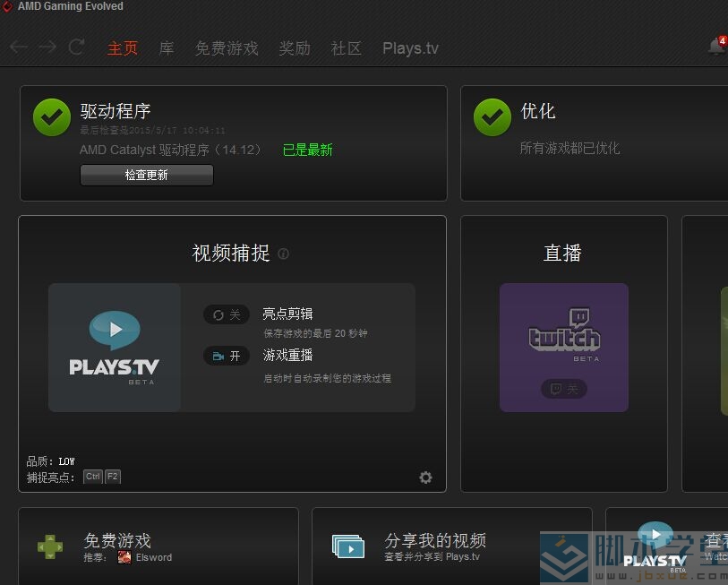Click the green checkmark beside 驱动程序
The width and height of the screenshot is (728, 585).
click(x=52, y=117)
